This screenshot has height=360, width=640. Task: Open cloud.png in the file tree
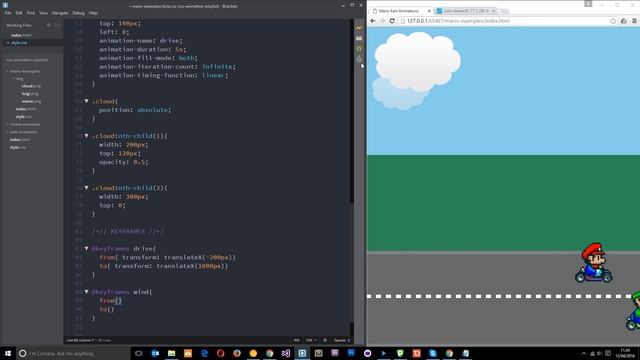coord(31,86)
